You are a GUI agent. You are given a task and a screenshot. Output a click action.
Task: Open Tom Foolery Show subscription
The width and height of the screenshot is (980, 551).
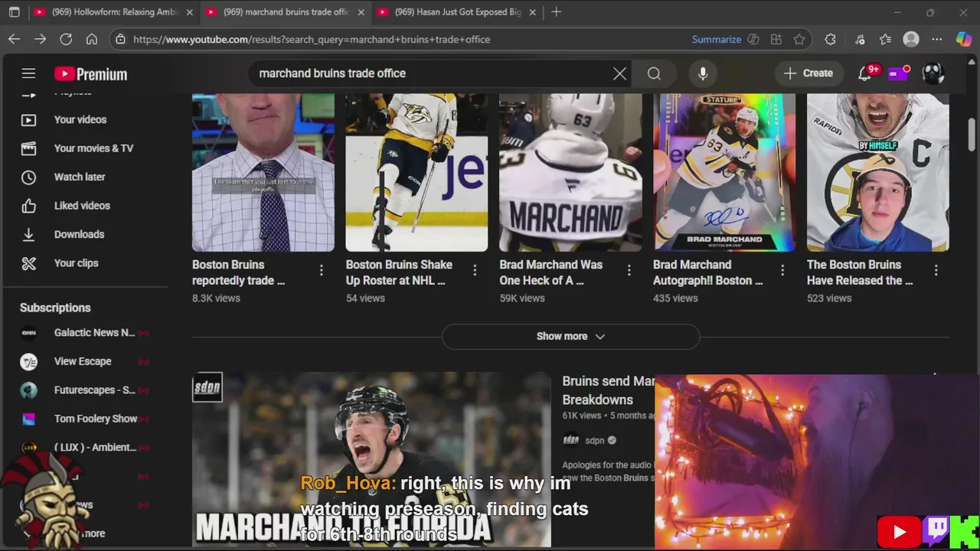pyautogui.click(x=84, y=419)
